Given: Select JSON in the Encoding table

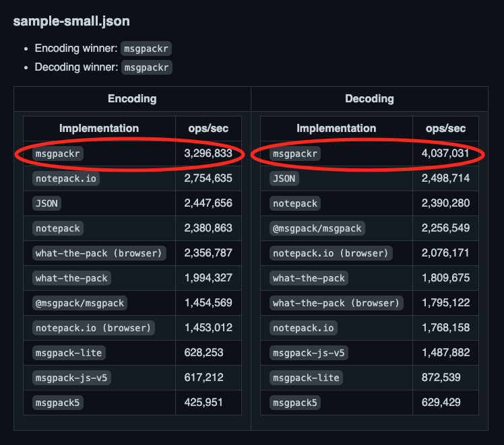Looking at the screenshot, I should (47, 203).
